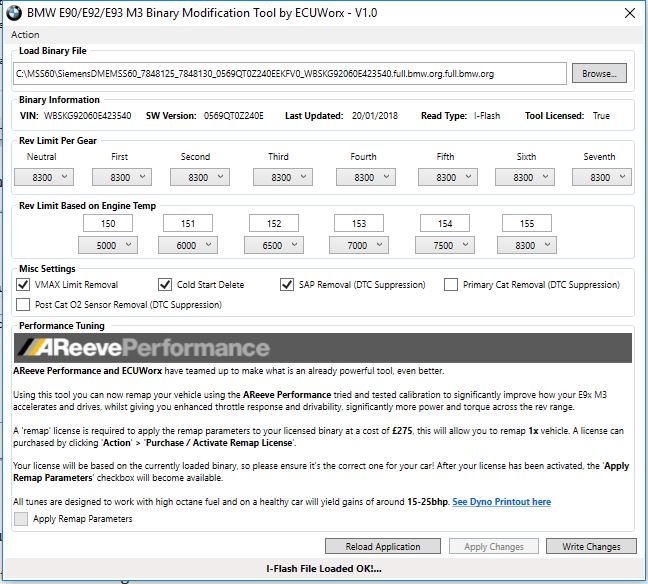Click the Apply Changes button
This screenshot has height=584, width=648.
point(494,546)
